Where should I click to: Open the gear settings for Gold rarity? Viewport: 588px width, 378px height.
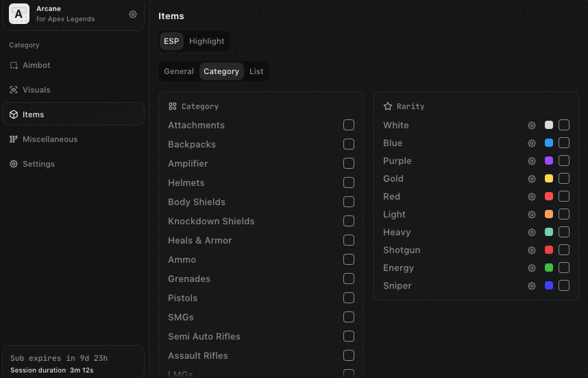(x=531, y=179)
